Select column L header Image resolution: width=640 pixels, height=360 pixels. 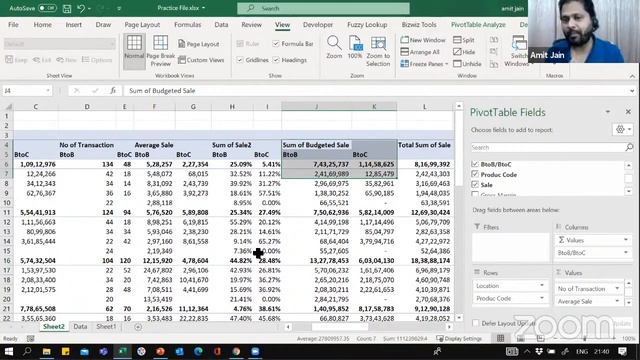[x=424, y=107]
